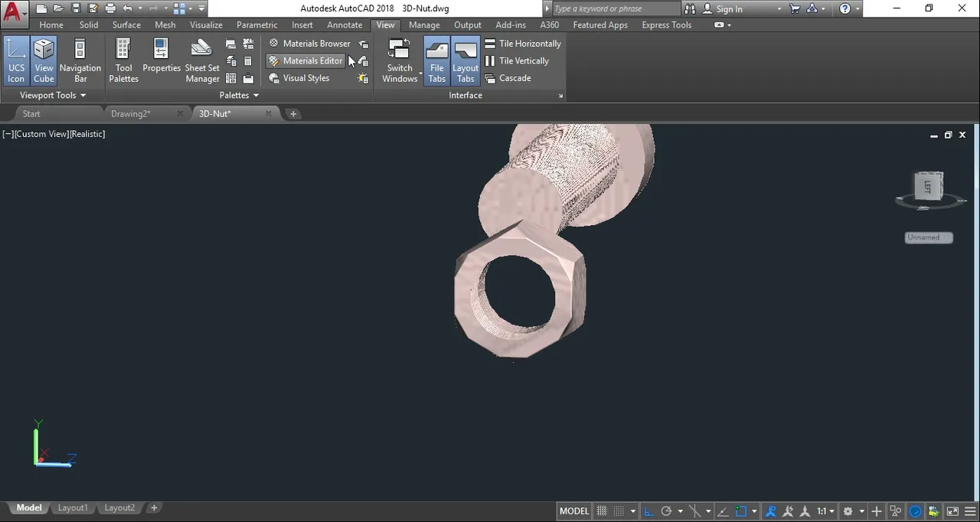Expand the Viewport Tools panel
The image size is (980, 522).
coord(53,96)
